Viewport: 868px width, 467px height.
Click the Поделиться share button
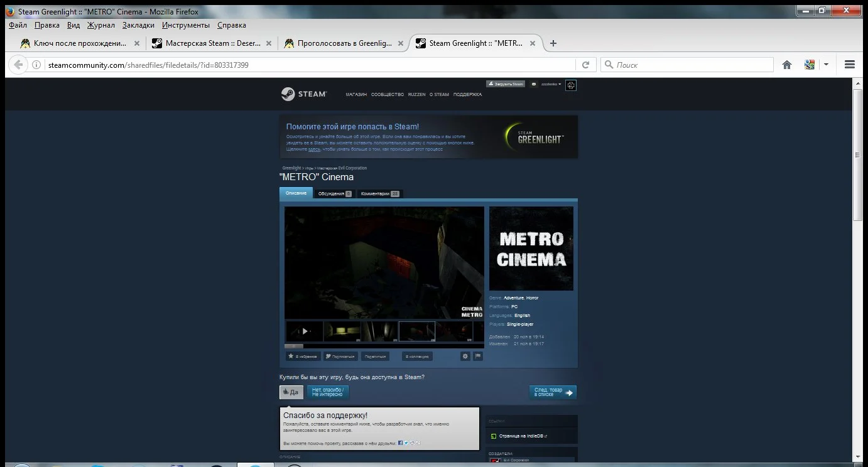[x=375, y=356]
